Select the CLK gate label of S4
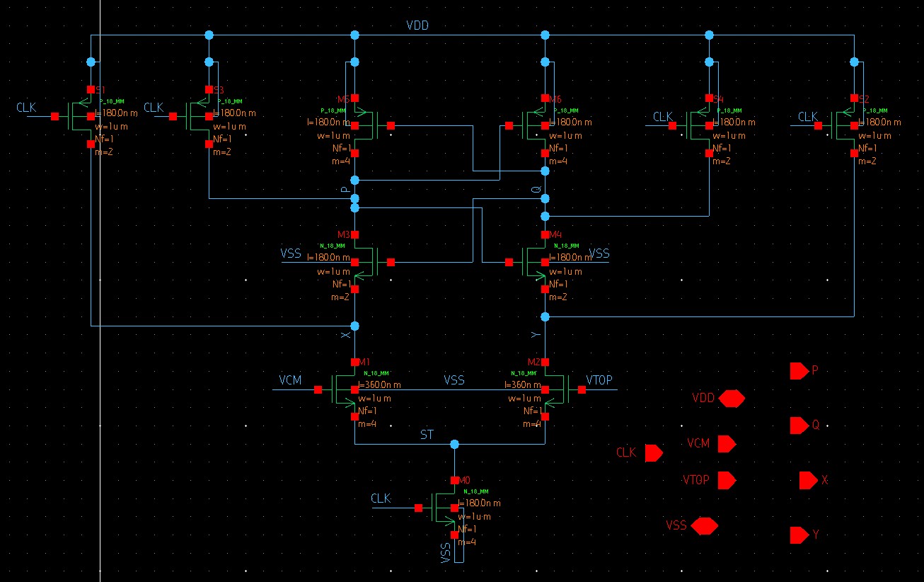This screenshot has height=582, width=924. (663, 117)
